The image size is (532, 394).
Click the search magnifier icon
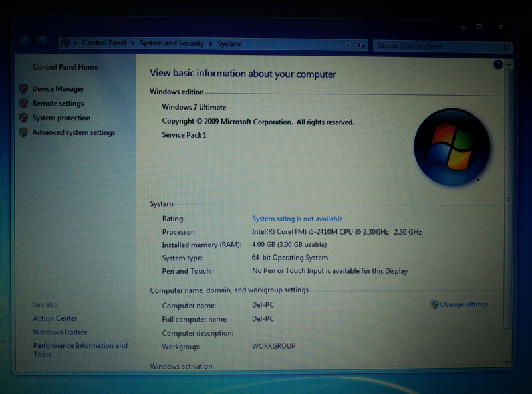(x=505, y=48)
